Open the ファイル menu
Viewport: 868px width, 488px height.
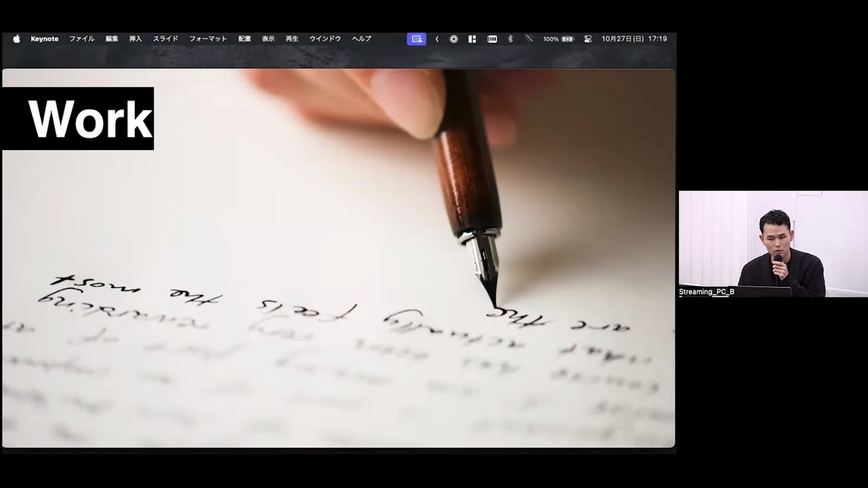pyautogui.click(x=82, y=39)
